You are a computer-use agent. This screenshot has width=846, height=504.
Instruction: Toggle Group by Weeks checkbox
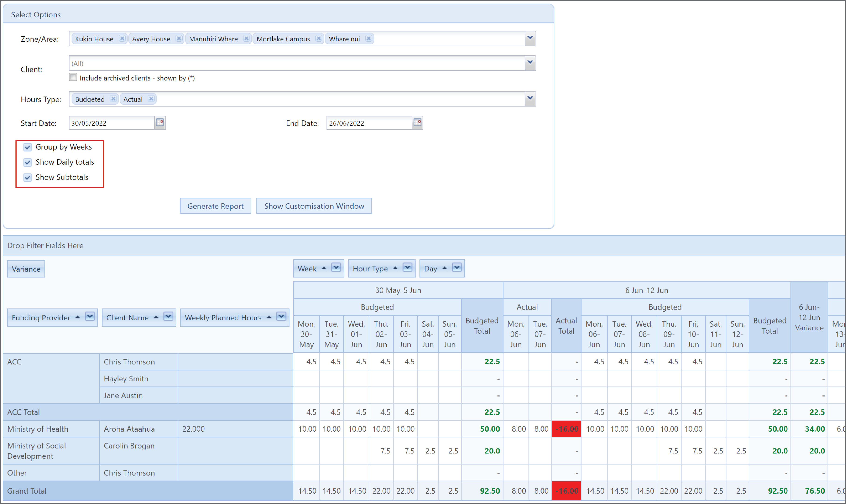(x=28, y=147)
